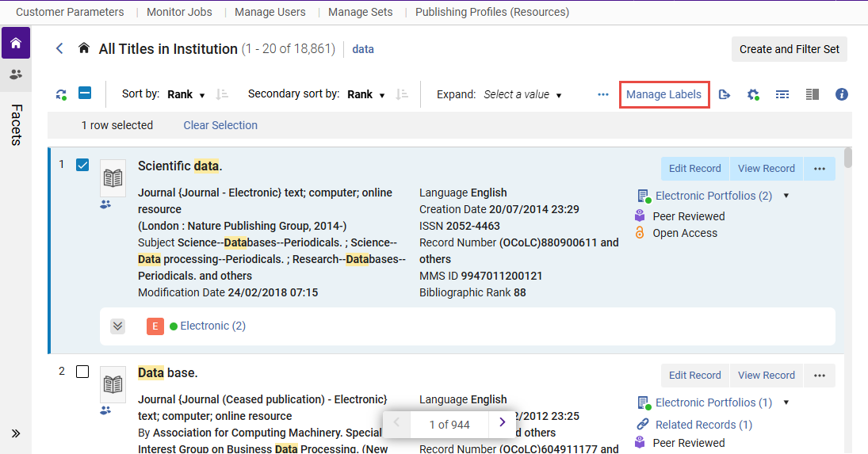Screen dimensions: 868x454
Task: Click the previous page arrow
Action: coord(396,423)
